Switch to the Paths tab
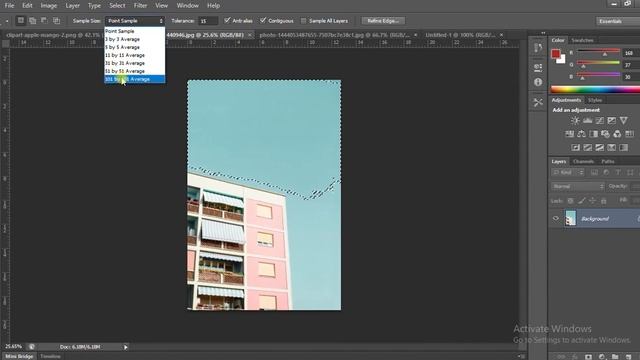The height and width of the screenshot is (360, 640). coord(607,161)
